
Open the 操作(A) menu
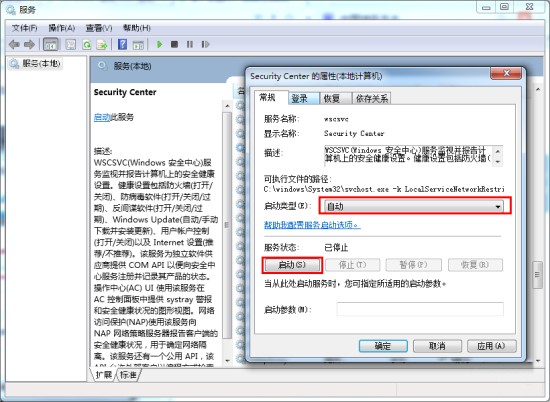(x=62, y=28)
